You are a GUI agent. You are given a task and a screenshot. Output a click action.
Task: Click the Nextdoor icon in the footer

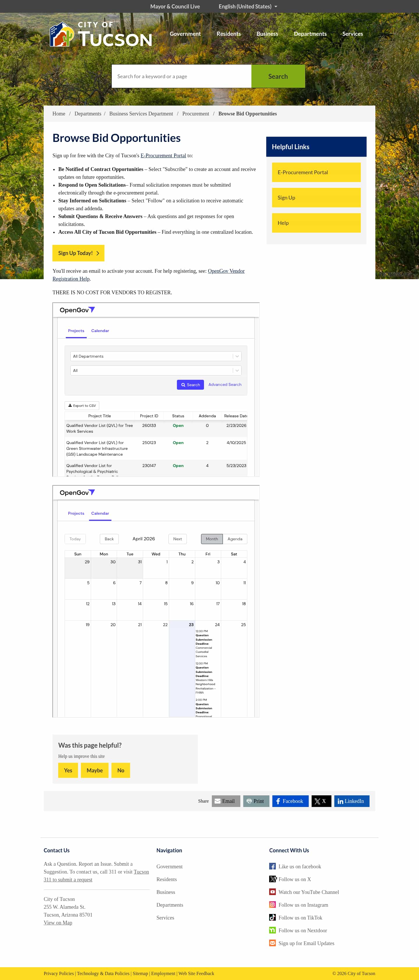click(x=272, y=930)
